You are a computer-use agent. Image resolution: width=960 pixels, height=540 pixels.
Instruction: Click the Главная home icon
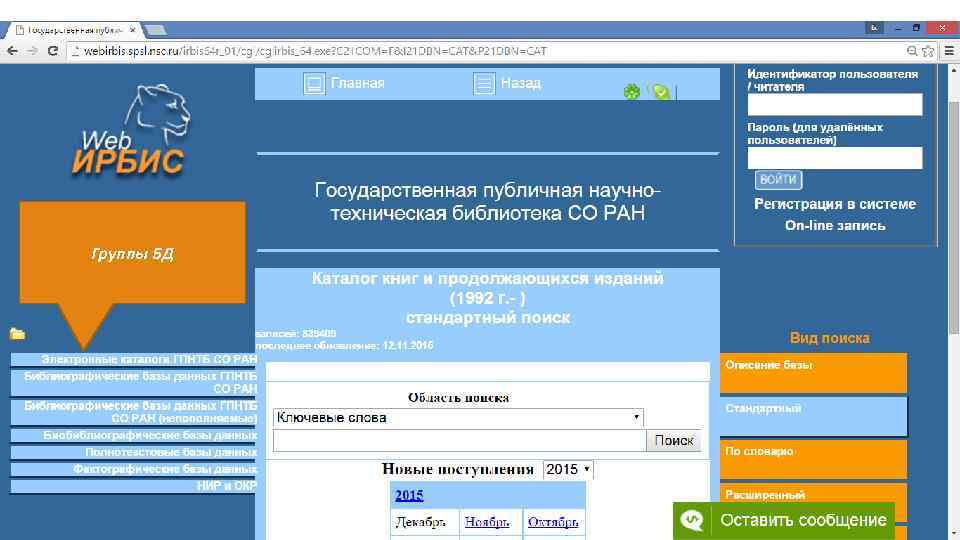314,83
